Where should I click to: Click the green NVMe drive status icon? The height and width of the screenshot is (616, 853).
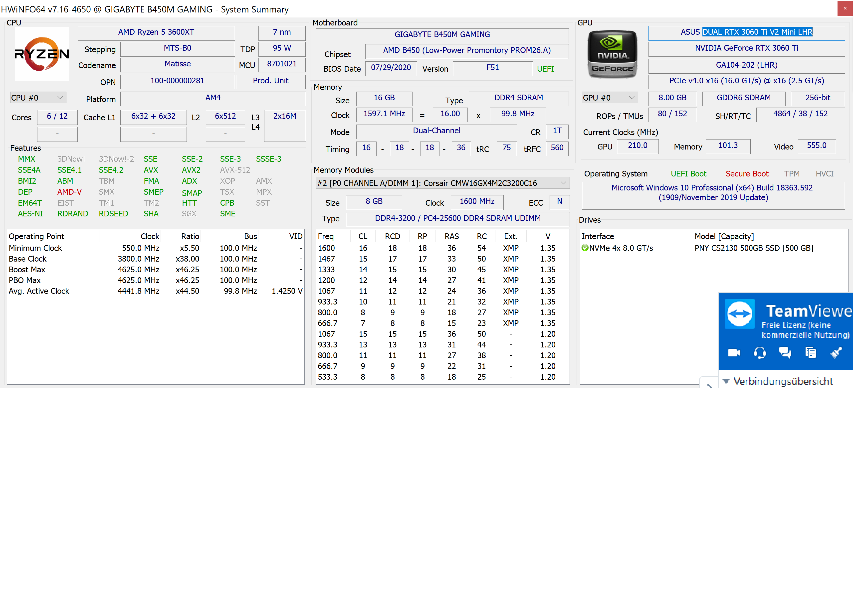tap(585, 248)
